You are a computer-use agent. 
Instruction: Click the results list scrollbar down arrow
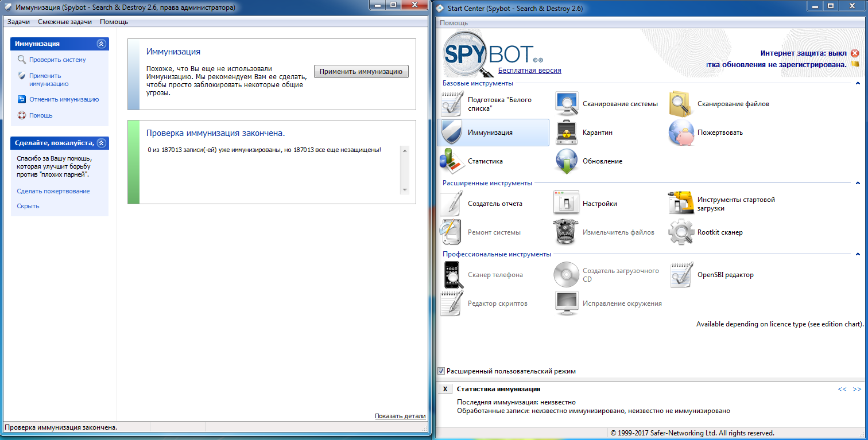[x=405, y=190]
